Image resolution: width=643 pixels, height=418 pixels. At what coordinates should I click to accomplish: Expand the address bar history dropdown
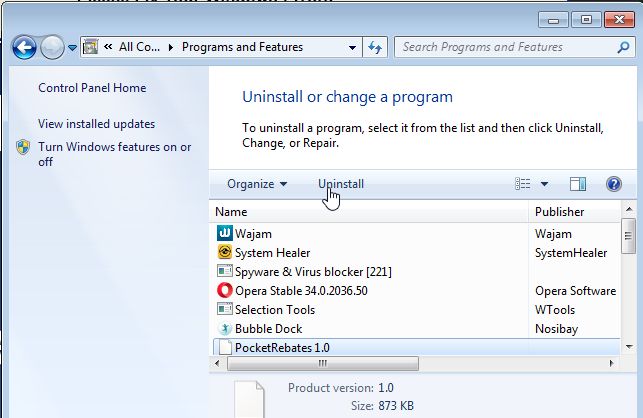352,47
